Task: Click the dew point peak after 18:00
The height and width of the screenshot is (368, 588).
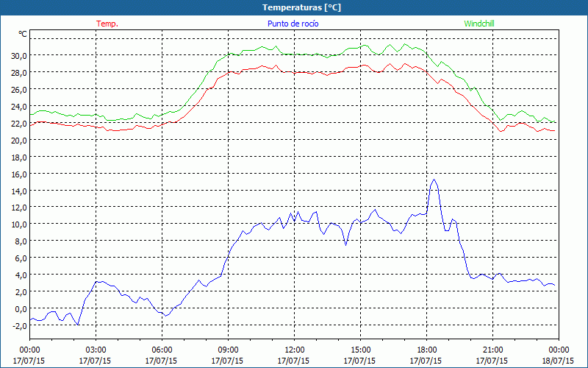Action: 434,180
